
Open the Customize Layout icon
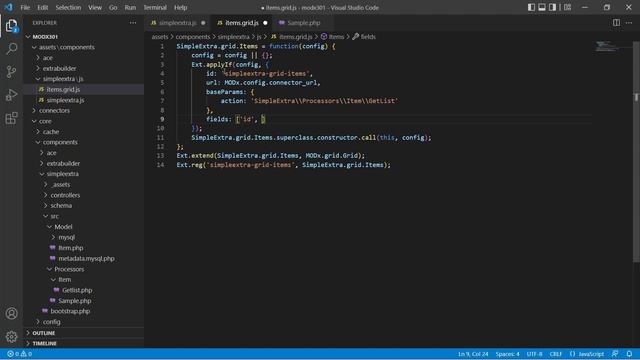point(567,7)
